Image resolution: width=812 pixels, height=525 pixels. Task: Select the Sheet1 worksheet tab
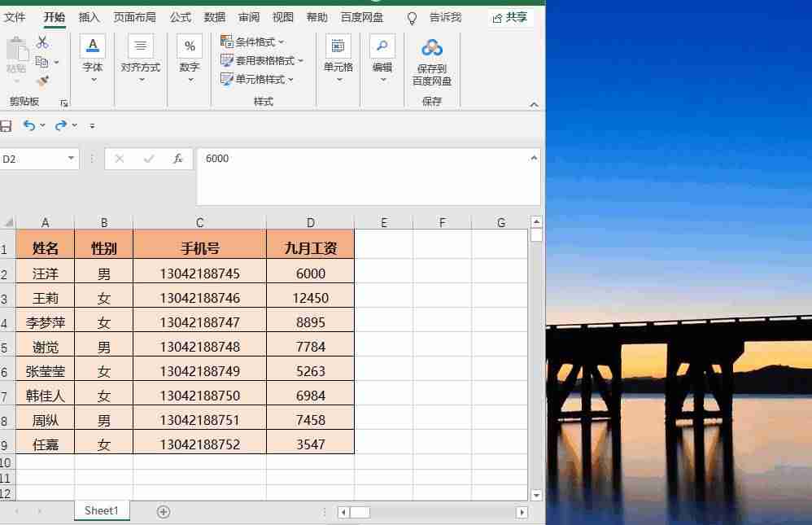[x=102, y=510]
